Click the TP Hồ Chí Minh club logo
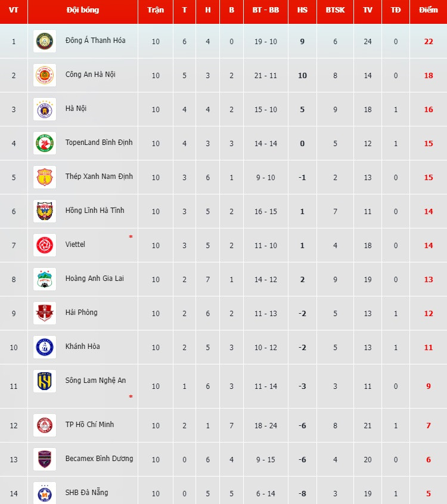Image resolution: width=447 pixels, height=504 pixels. [x=45, y=425]
